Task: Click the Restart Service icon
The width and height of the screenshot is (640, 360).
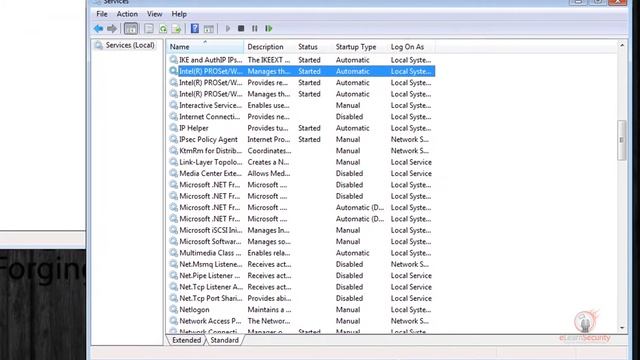Action: [268, 29]
